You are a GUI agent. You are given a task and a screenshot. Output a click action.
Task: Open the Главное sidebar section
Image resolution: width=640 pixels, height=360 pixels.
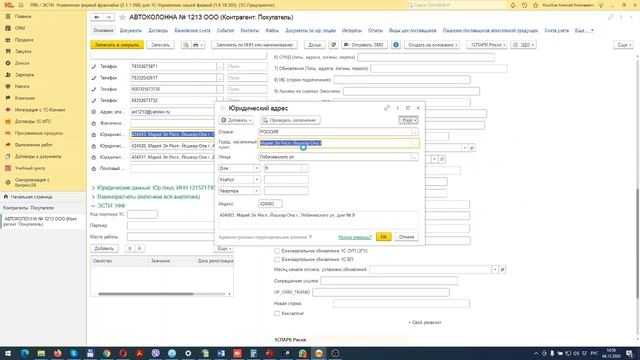[23, 17]
